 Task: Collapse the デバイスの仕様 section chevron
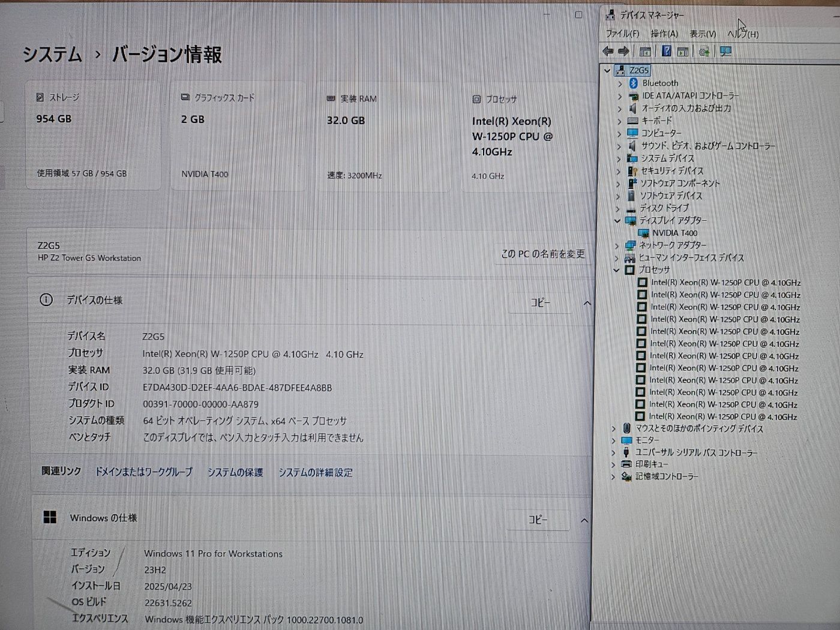(x=587, y=304)
